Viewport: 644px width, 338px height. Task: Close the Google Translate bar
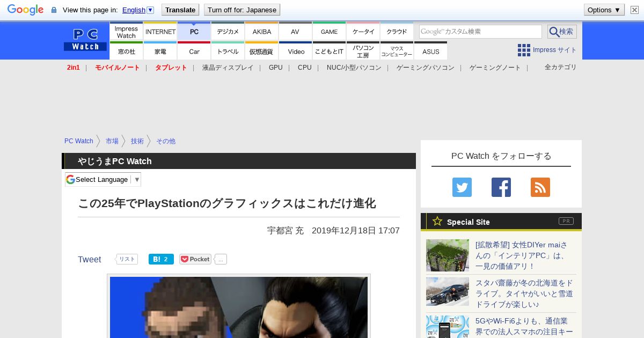tap(634, 10)
